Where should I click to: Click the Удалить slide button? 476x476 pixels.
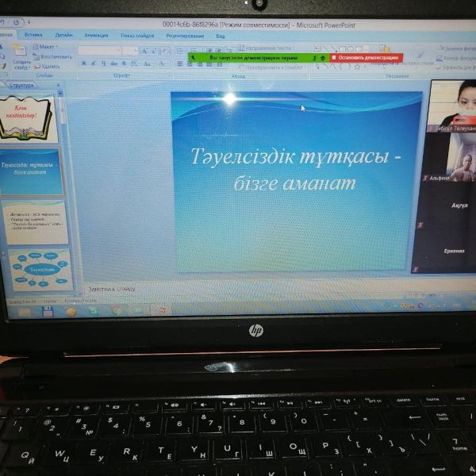49,67
